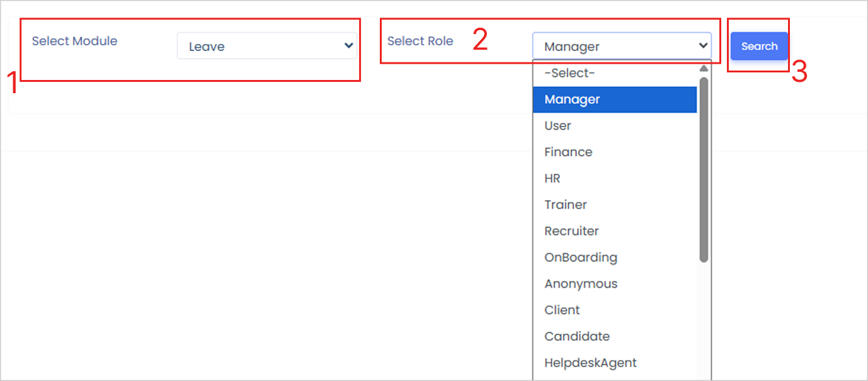Viewport: 868px width, 381px height.
Task: Choose the OnBoarding role option
Action: point(581,258)
